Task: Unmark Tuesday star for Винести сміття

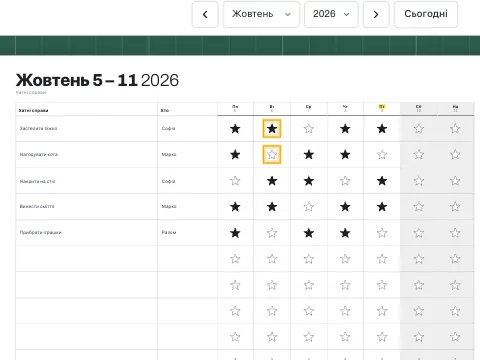Action: [272, 207]
